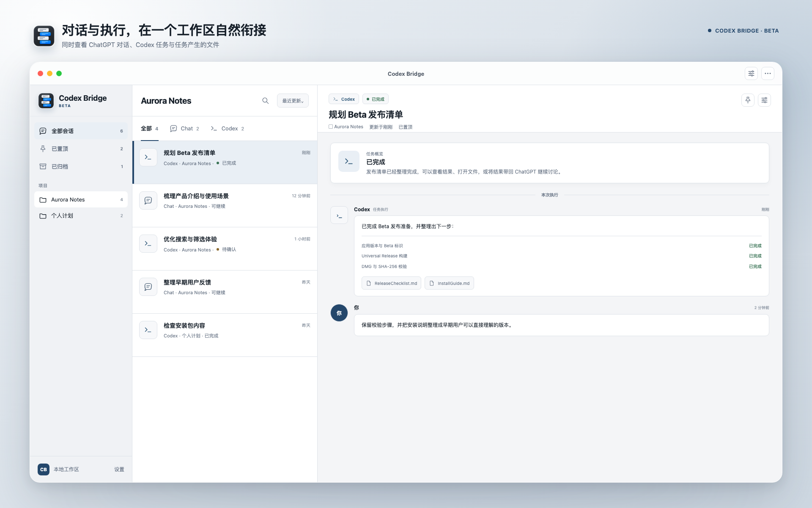Click chat icon of 梳理产品介绍与使用场景 row
812x508 pixels.
(x=148, y=200)
